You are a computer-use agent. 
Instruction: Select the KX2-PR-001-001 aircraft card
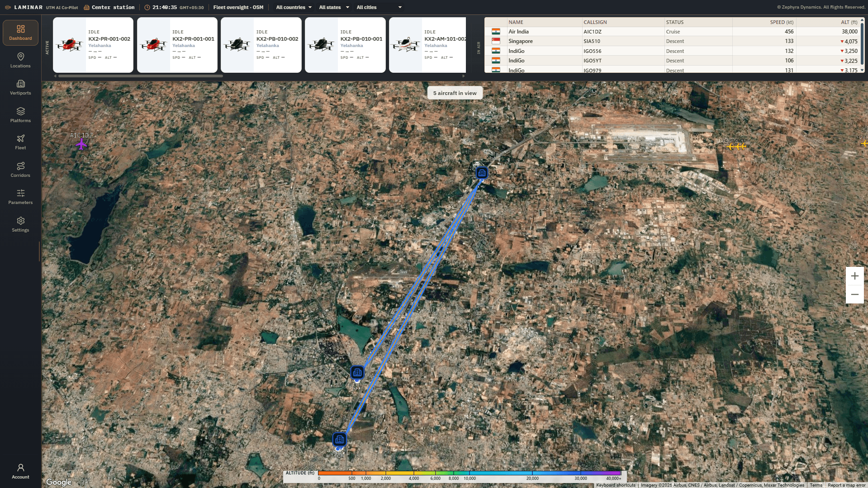177,45
